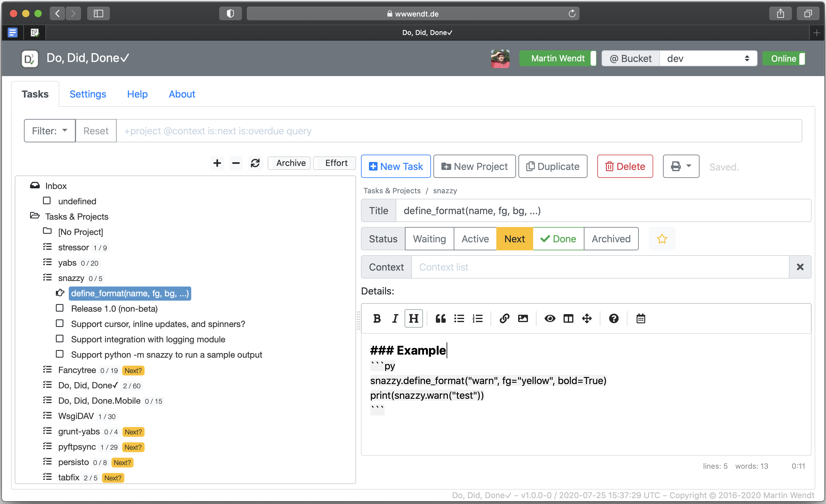
Task: Toggle fullscreen editor mode
Action: coord(587,318)
